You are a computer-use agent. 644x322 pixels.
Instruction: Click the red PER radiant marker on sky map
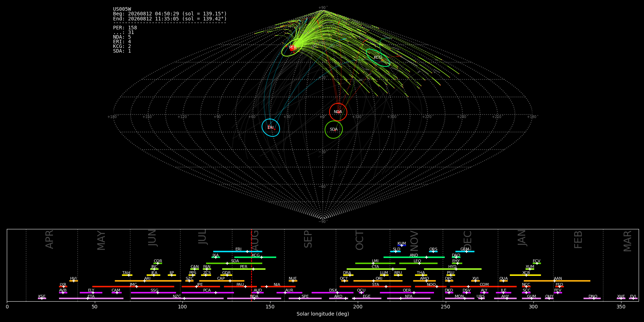[292, 48]
